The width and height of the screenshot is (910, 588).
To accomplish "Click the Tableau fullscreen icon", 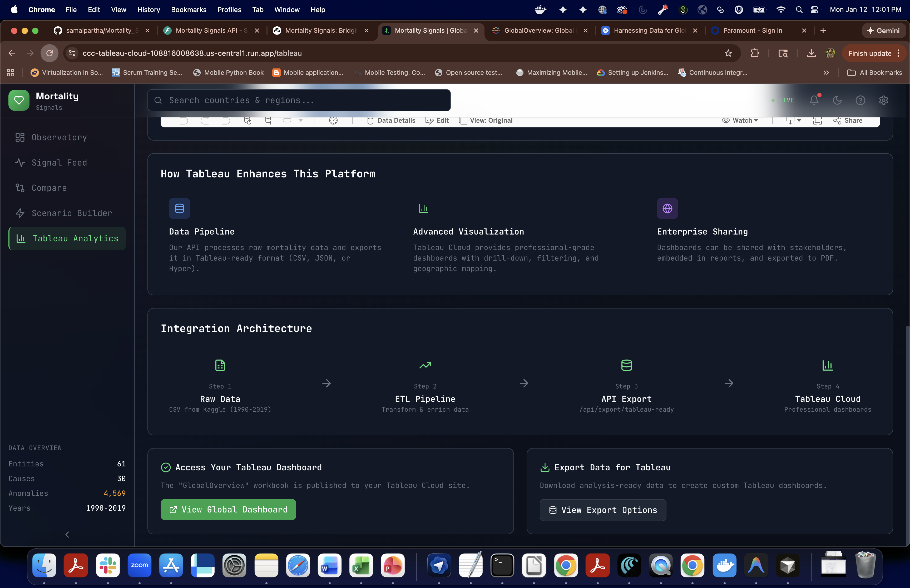I will [817, 121].
